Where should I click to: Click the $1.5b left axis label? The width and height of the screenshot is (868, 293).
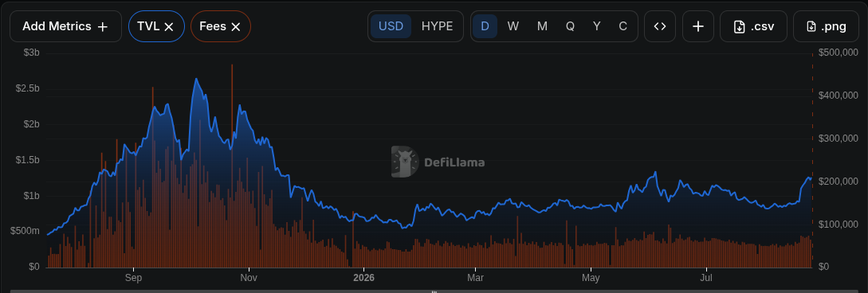click(x=27, y=160)
